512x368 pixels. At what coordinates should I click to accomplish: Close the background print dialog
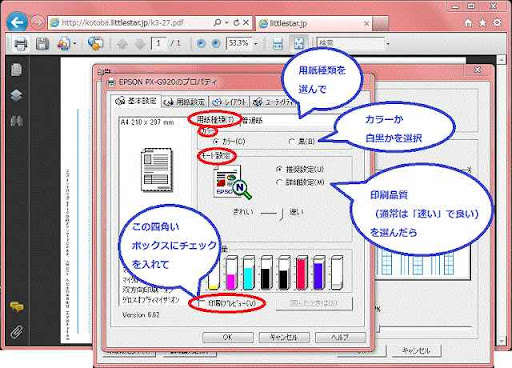pyautogui.click(x=477, y=70)
